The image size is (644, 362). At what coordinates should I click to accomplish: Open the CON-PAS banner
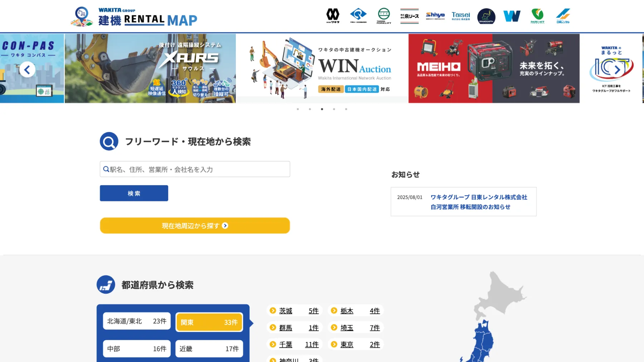point(32,68)
